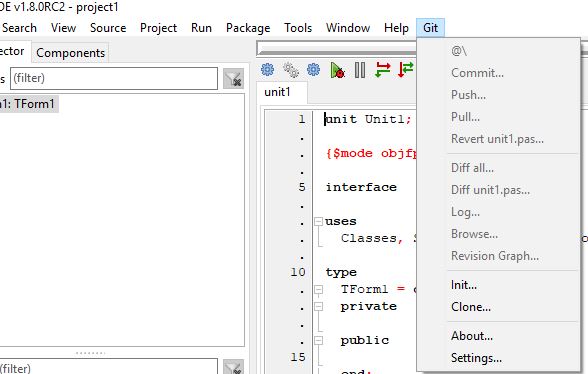Image resolution: width=588 pixels, height=374 pixels.
Task: Open About... from the Git menu
Action: pos(499,336)
